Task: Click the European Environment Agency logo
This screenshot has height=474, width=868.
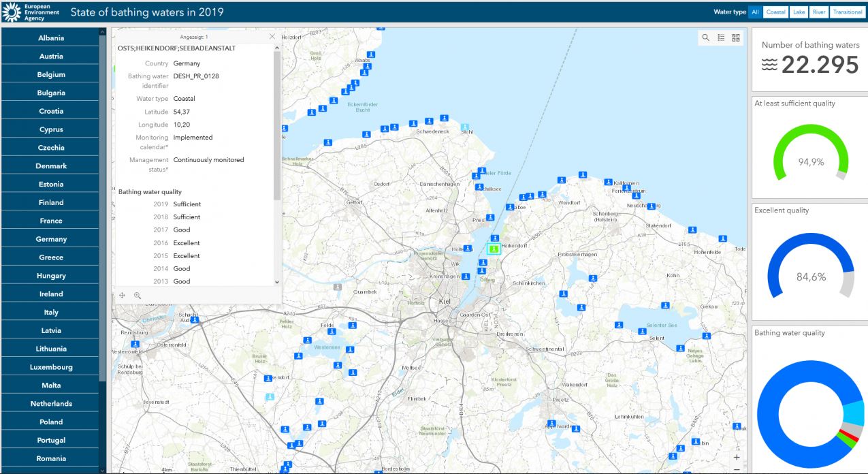Action: pos(31,12)
